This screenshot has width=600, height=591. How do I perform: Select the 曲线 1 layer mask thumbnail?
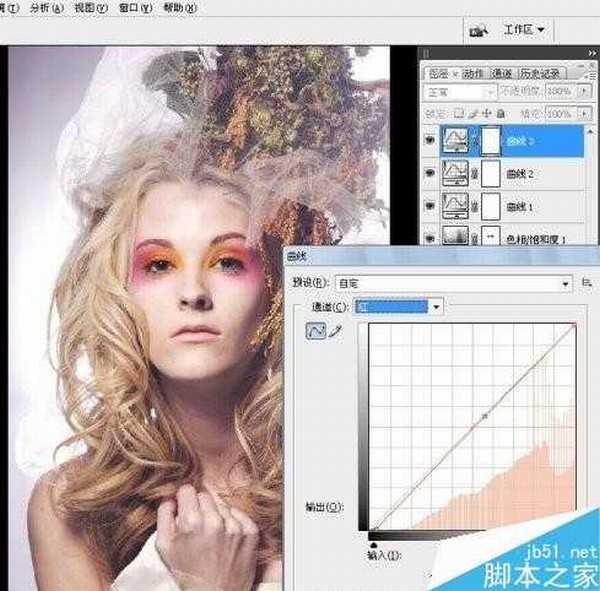[x=491, y=206]
